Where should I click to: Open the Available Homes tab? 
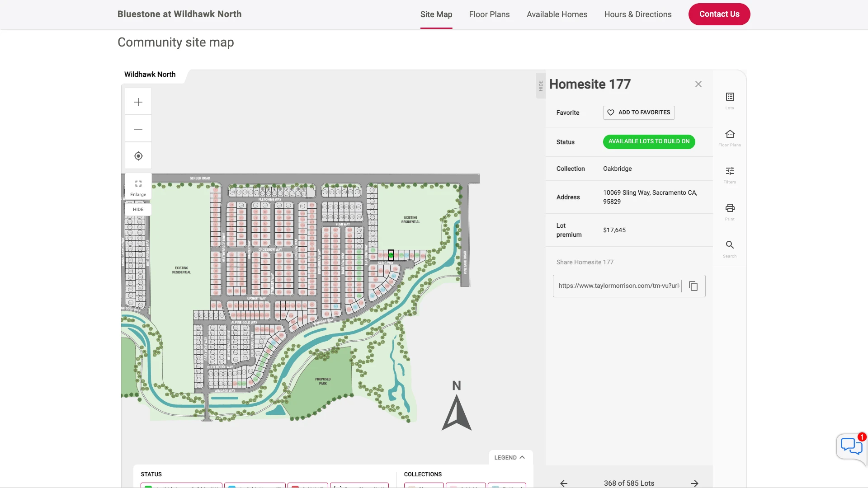tap(557, 14)
